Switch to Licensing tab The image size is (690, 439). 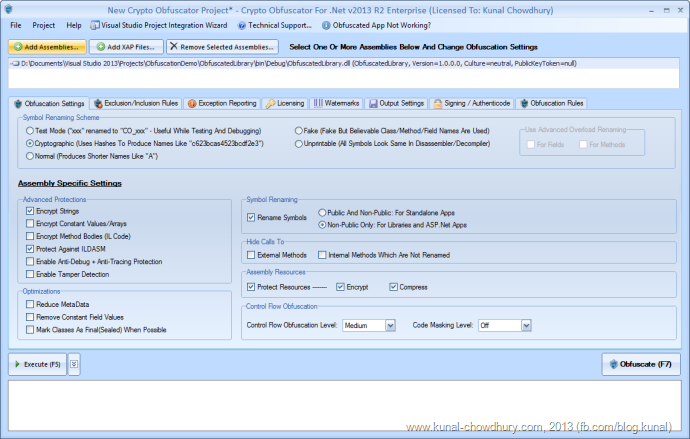coord(285,103)
